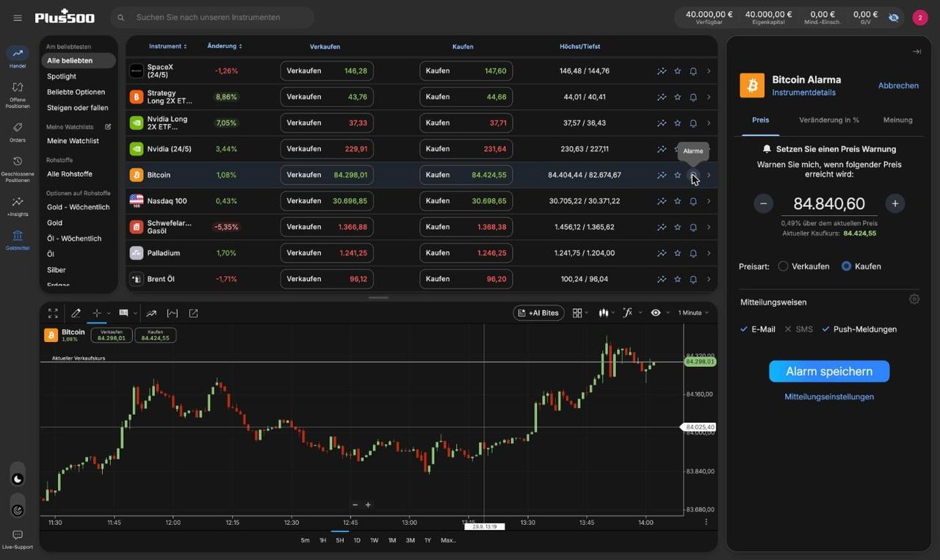940x560 pixels.
Task: Select the Kaufen price type radio button
Action: tap(846, 266)
